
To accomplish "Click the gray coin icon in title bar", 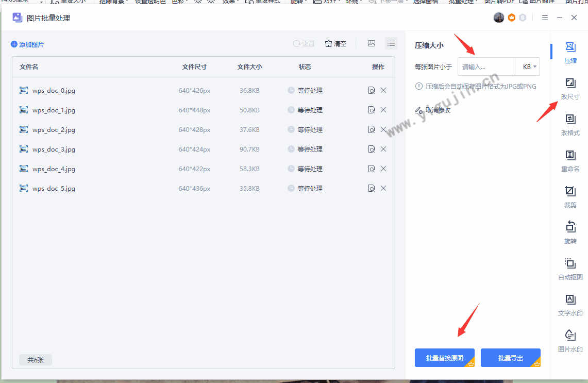I will 523,18.
